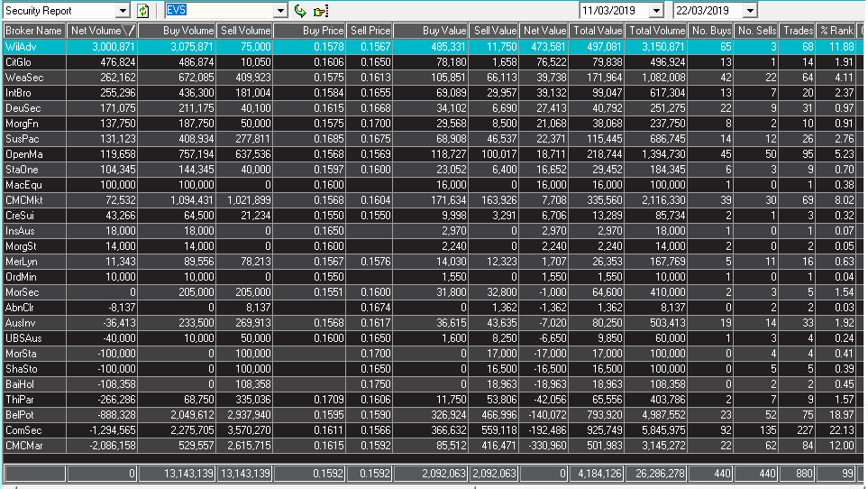The height and width of the screenshot is (489, 868).
Task: Sort by Sell Price column header
Action: pyautogui.click(x=370, y=31)
